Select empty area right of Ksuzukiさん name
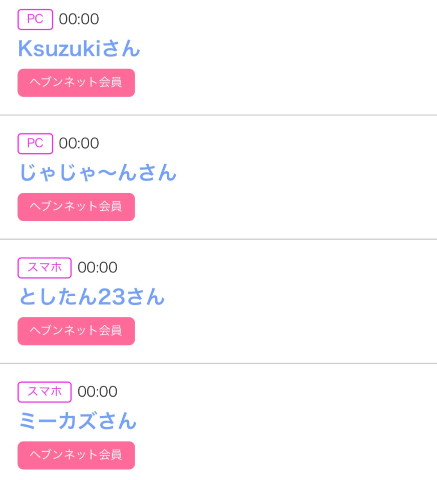The image size is (437, 480). click(x=288, y=49)
